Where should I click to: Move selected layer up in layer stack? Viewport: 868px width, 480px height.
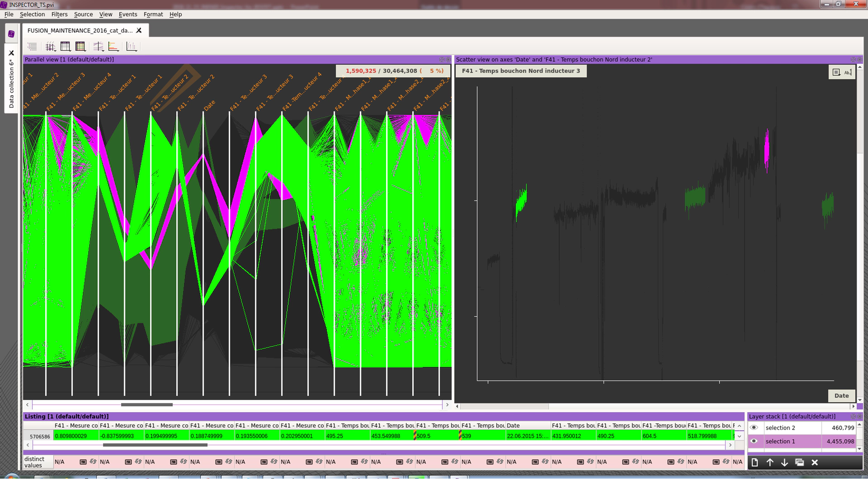point(770,463)
